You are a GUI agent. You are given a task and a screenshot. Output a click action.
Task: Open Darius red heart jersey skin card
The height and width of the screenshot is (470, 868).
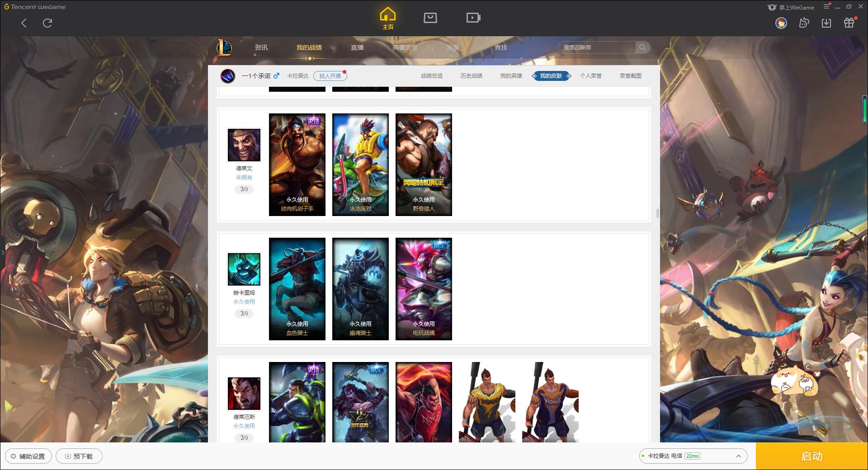[x=424, y=402]
